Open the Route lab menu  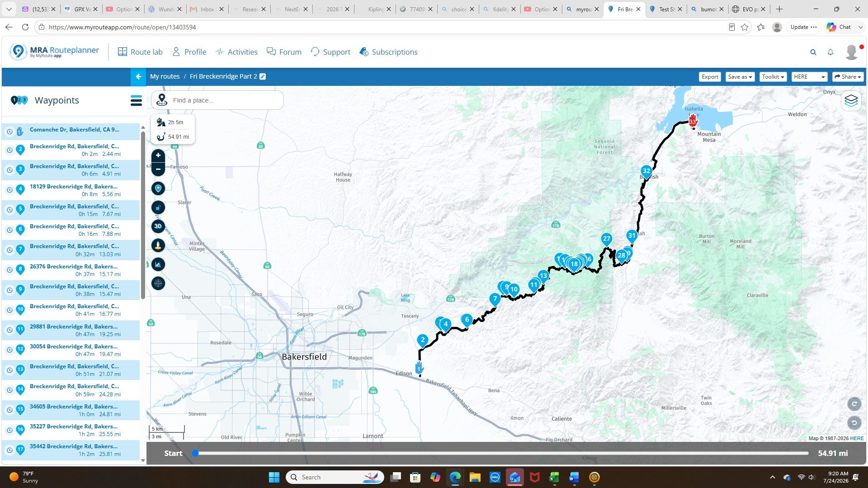tap(140, 52)
